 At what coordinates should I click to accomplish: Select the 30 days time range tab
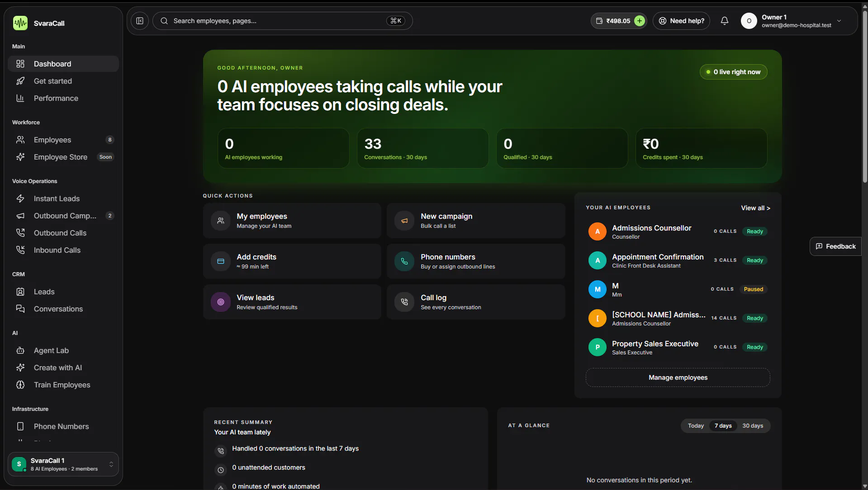pyautogui.click(x=753, y=426)
